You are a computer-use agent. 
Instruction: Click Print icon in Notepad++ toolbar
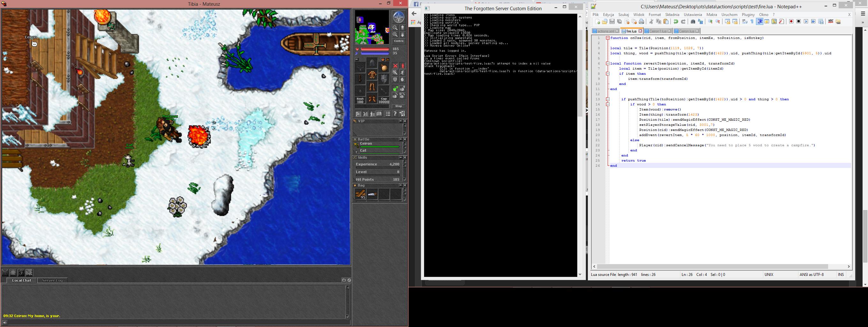[x=641, y=22]
